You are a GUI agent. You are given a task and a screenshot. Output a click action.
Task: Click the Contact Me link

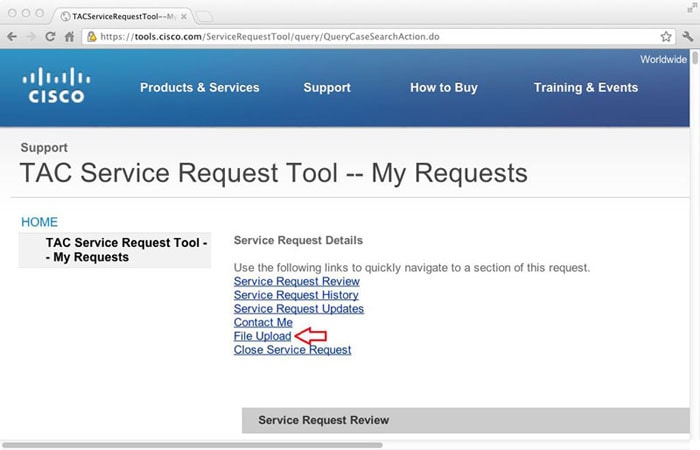[263, 322]
